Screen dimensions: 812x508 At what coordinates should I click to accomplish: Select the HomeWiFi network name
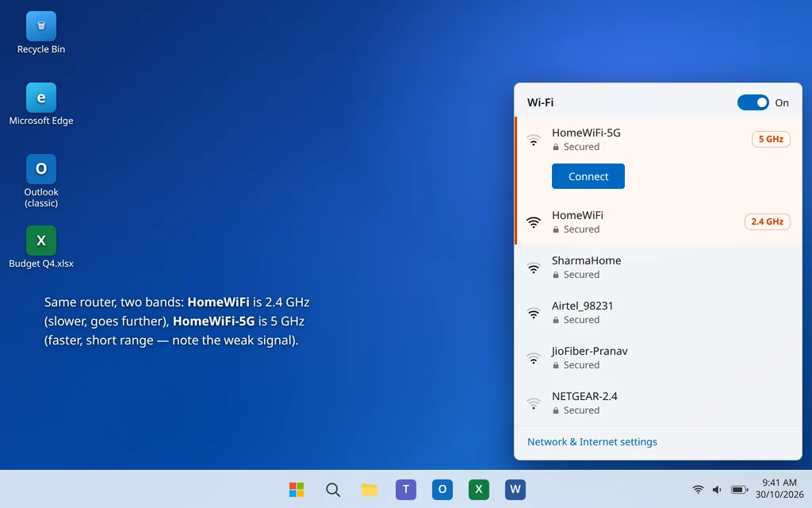tap(577, 215)
